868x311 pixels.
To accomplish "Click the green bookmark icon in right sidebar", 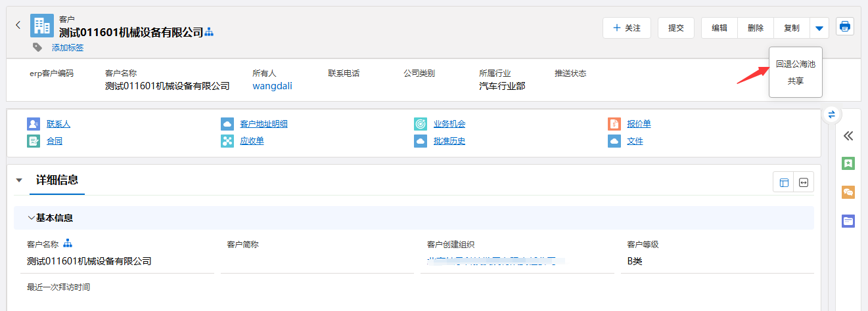I will pyautogui.click(x=848, y=163).
